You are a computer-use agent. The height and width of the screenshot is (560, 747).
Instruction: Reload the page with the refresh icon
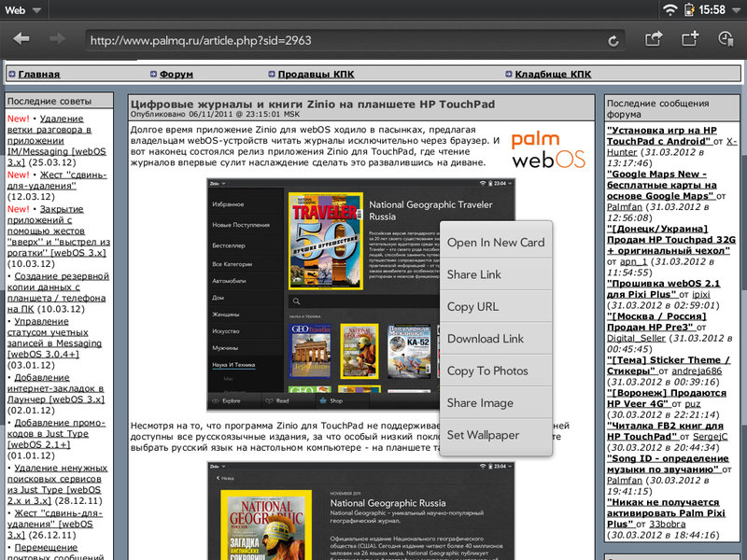613,40
